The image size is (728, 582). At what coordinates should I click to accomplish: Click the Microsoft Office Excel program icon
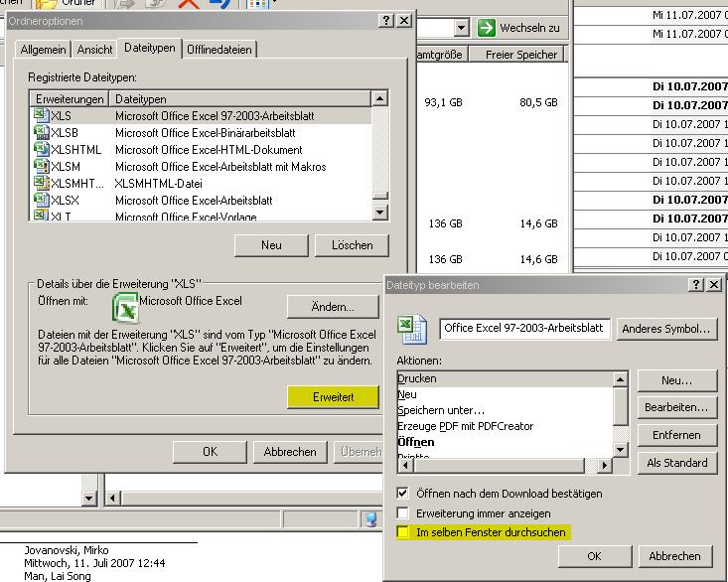pyautogui.click(x=125, y=307)
